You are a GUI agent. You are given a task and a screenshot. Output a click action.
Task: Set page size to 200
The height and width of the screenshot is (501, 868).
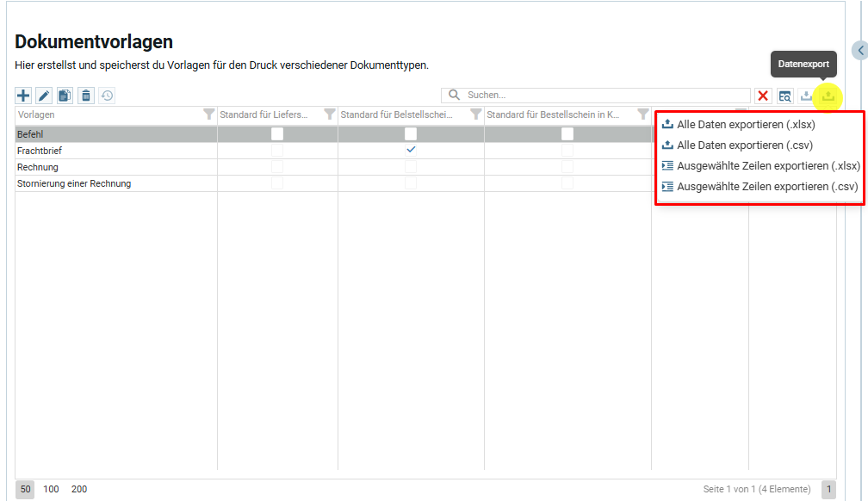pos(79,489)
